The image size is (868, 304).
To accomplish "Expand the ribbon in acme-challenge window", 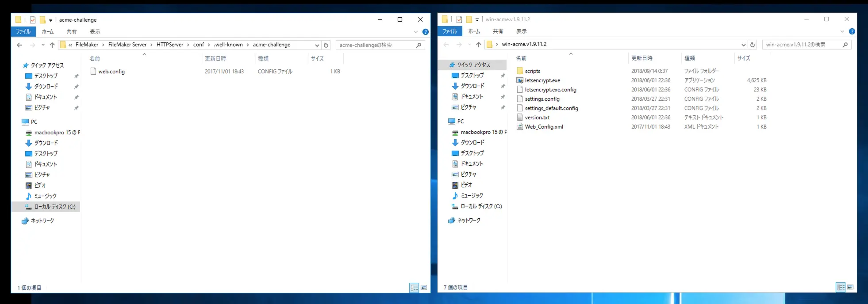I will (x=415, y=32).
